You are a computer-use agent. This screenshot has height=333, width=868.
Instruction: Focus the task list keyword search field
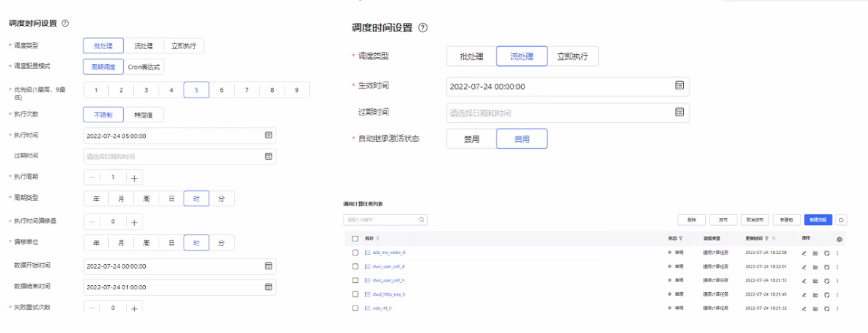385,220
